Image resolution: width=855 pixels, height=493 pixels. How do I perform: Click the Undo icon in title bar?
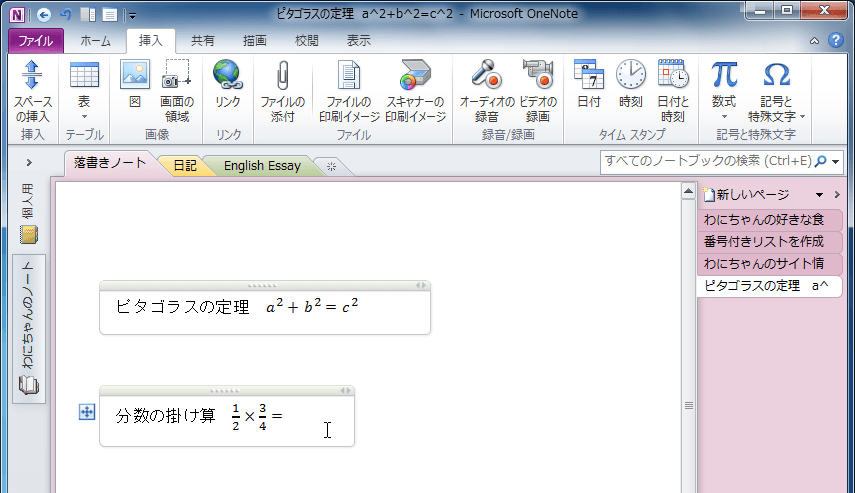pyautogui.click(x=66, y=14)
